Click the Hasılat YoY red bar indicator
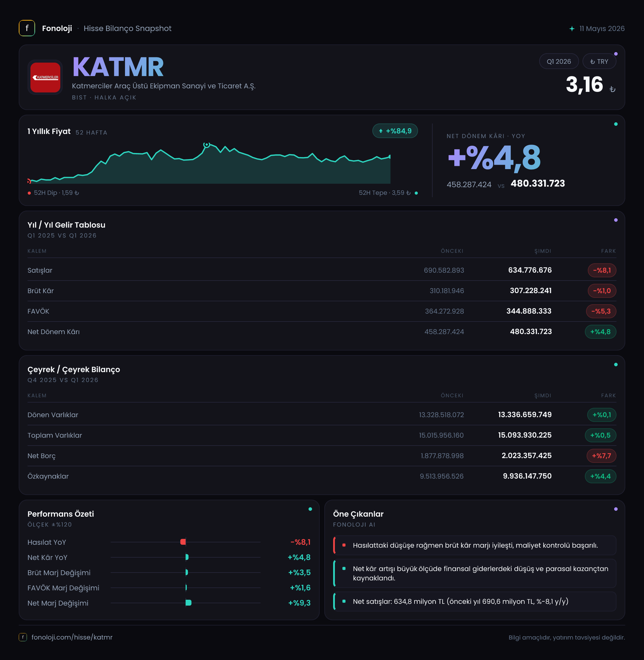The height and width of the screenshot is (660, 644). [183, 542]
